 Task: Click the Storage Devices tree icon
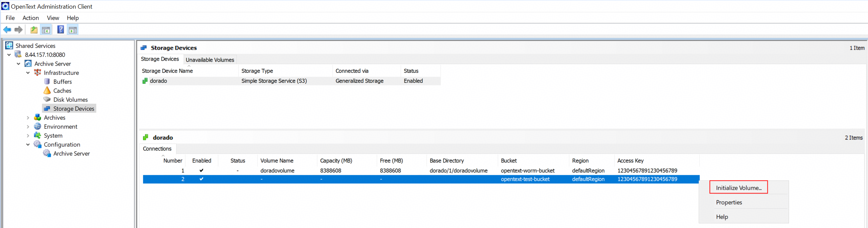tap(47, 109)
